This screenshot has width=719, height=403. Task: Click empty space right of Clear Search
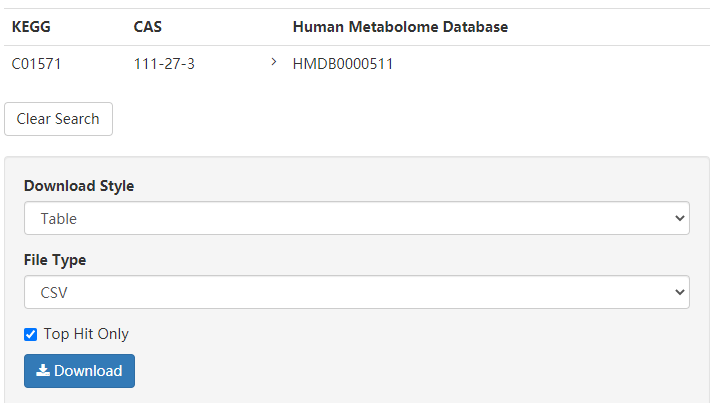(400, 119)
